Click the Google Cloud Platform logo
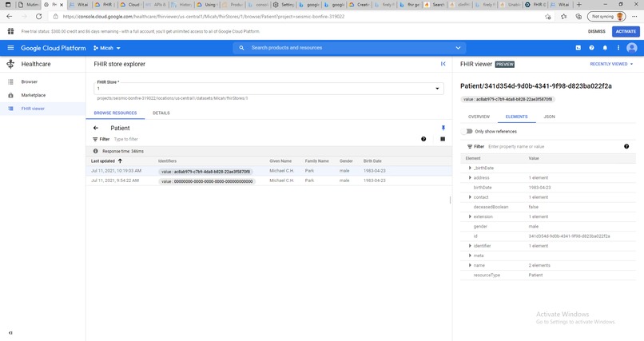 54,48
